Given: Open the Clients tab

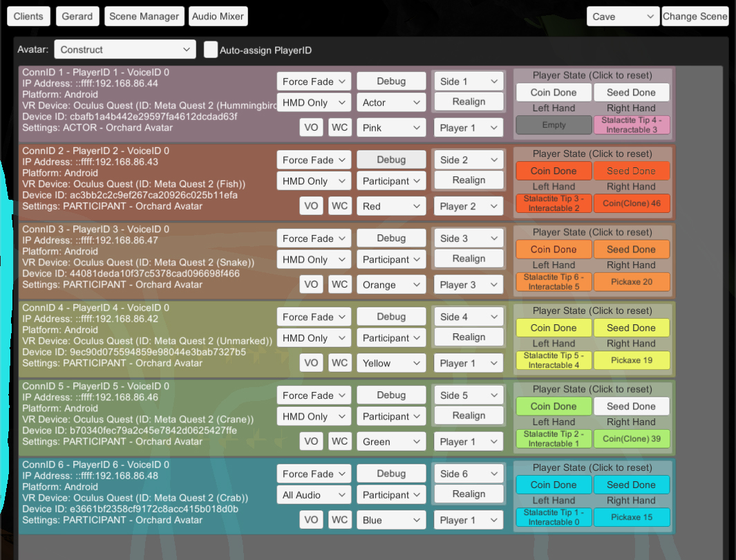Looking at the screenshot, I should (x=28, y=17).
